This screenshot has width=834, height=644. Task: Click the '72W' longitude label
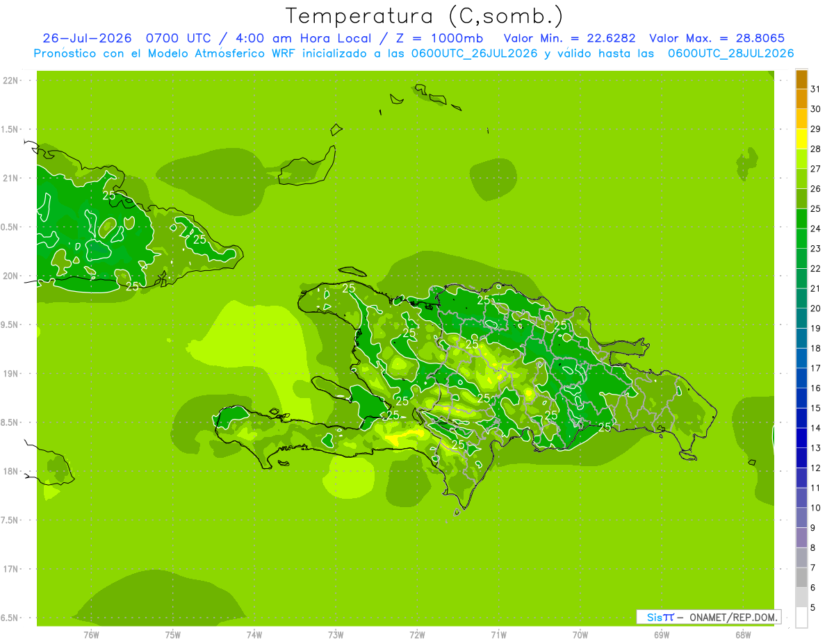(417, 634)
